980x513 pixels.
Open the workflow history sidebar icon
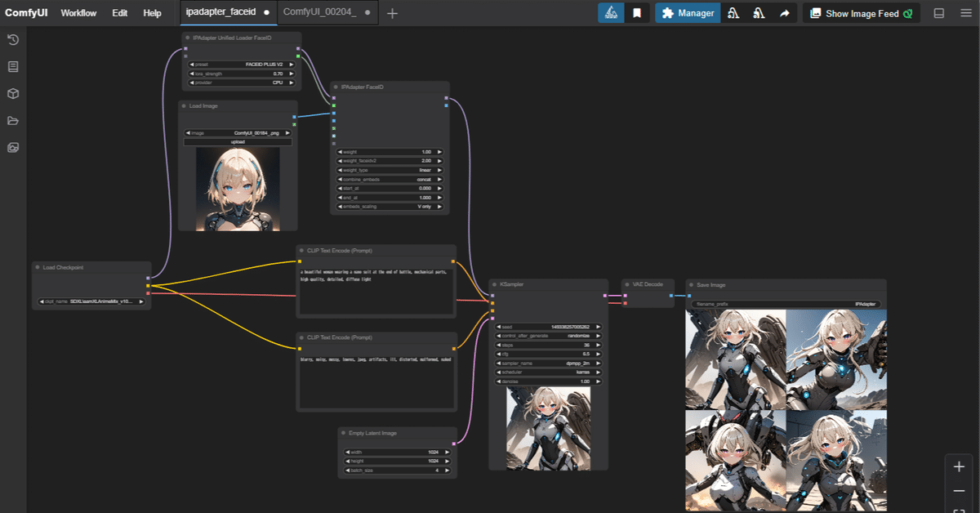[x=12, y=39]
